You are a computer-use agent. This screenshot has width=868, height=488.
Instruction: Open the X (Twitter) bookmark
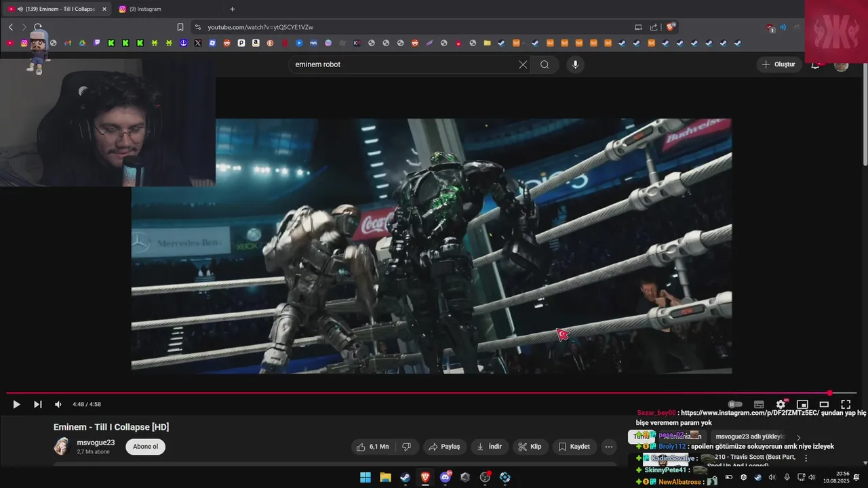coord(198,43)
